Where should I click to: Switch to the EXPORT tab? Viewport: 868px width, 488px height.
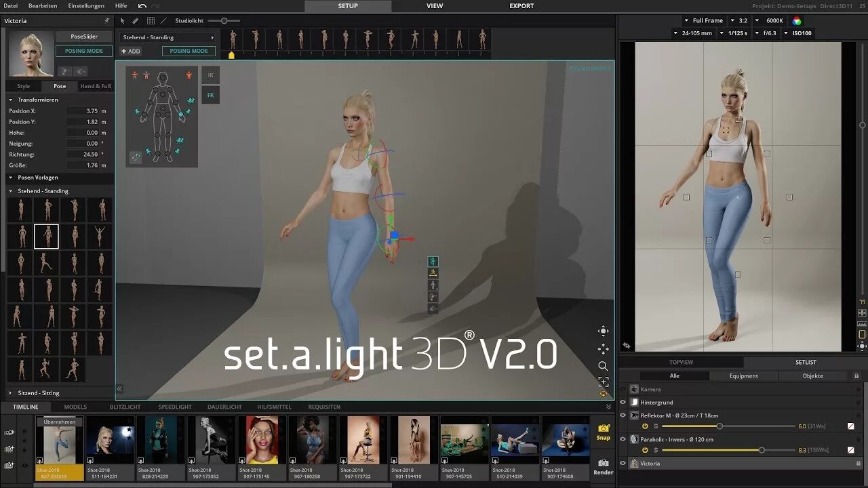[x=521, y=6]
